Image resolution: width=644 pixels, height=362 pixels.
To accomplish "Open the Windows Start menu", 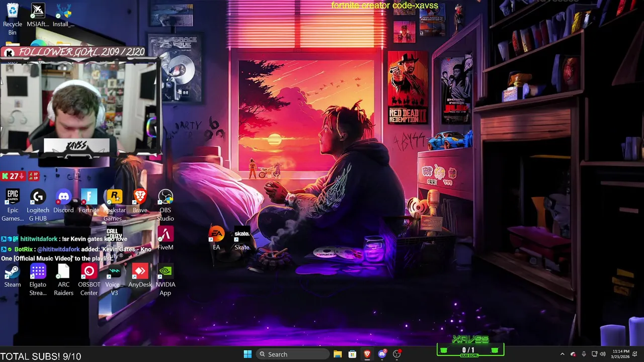I will 248,354.
